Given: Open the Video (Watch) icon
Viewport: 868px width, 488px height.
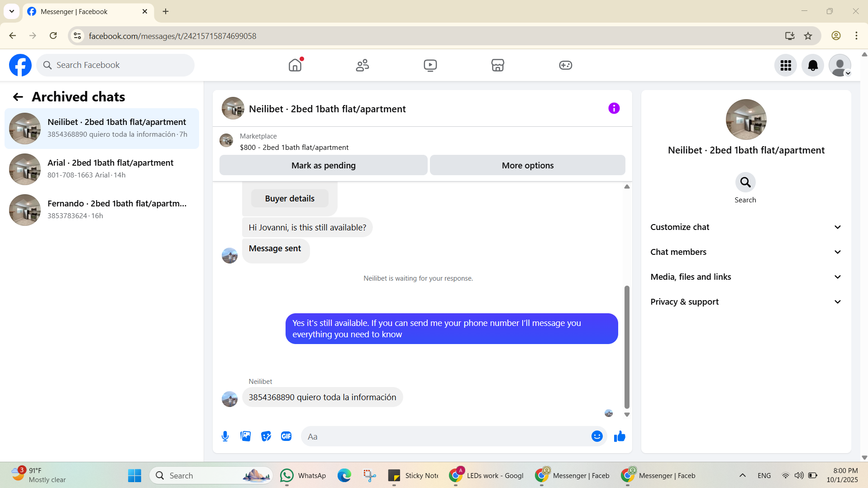Looking at the screenshot, I should 430,65.
